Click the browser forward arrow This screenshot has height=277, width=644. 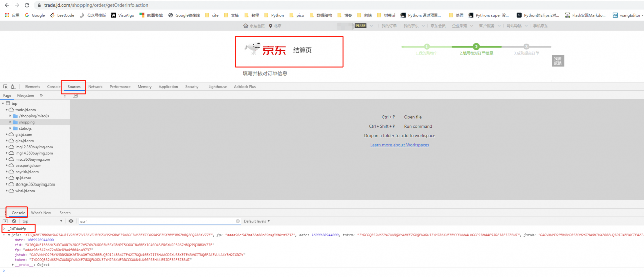pos(16,5)
